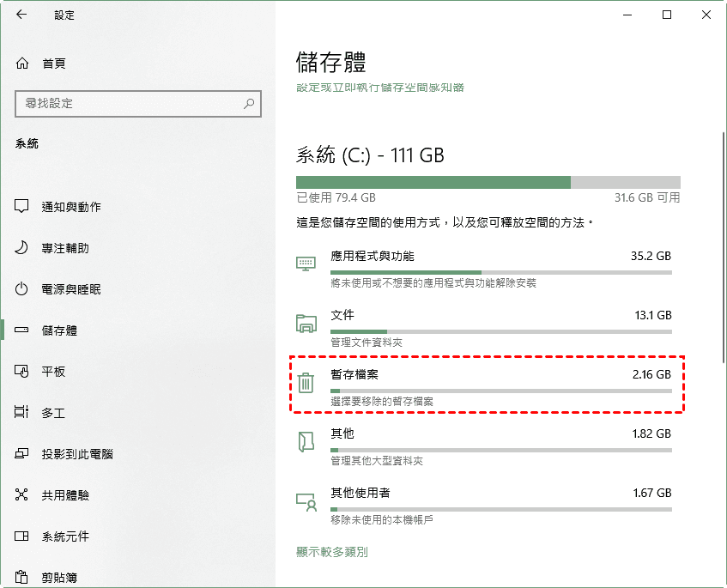Select 電源與睡眠 power icon

click(x=22, y=289)
